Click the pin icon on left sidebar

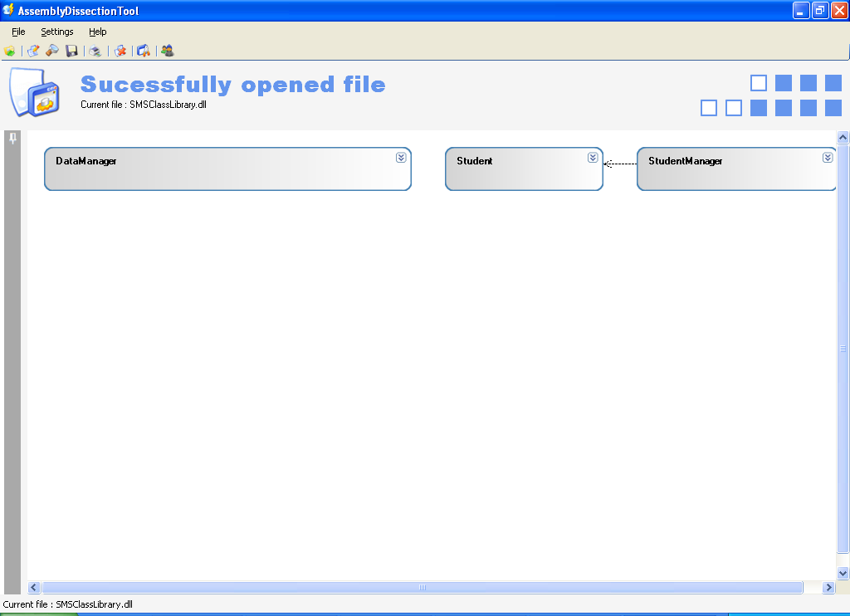tap(13, 139)
